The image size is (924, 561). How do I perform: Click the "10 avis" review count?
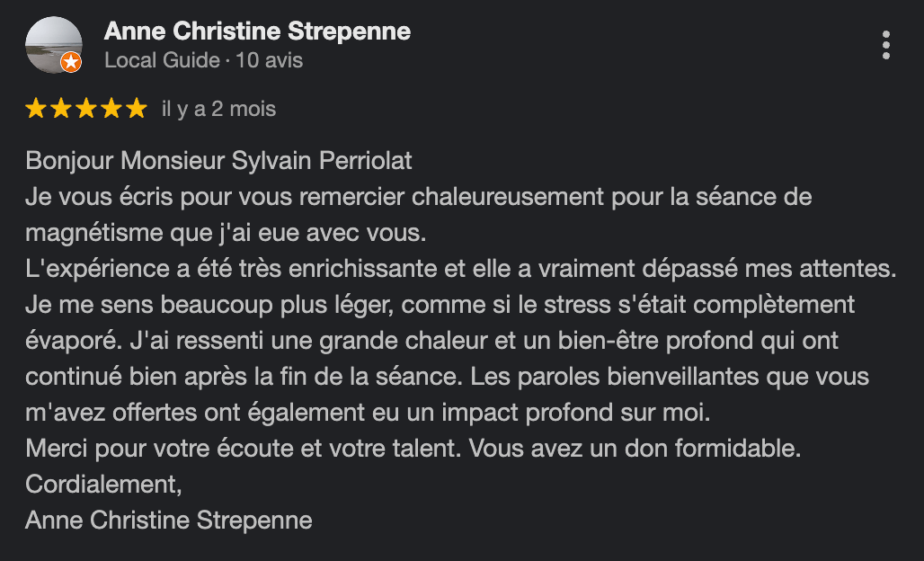pos(270,61)
